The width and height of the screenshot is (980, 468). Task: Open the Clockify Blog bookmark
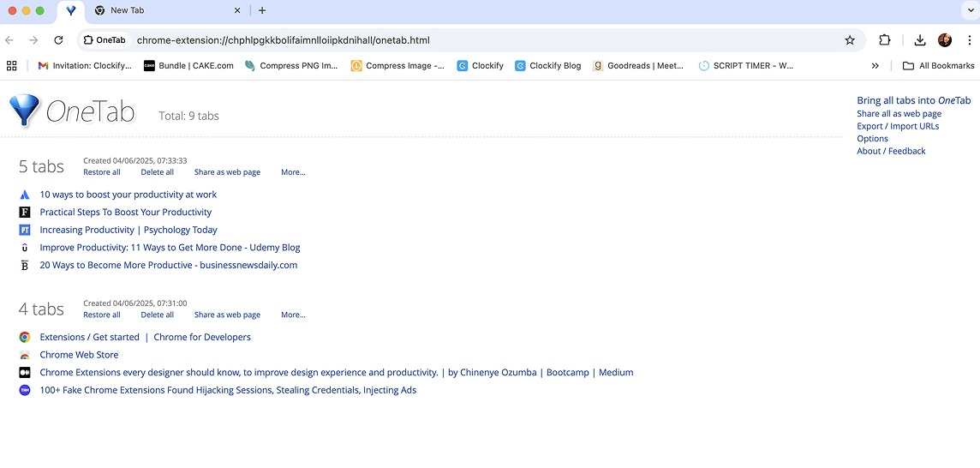548,66
